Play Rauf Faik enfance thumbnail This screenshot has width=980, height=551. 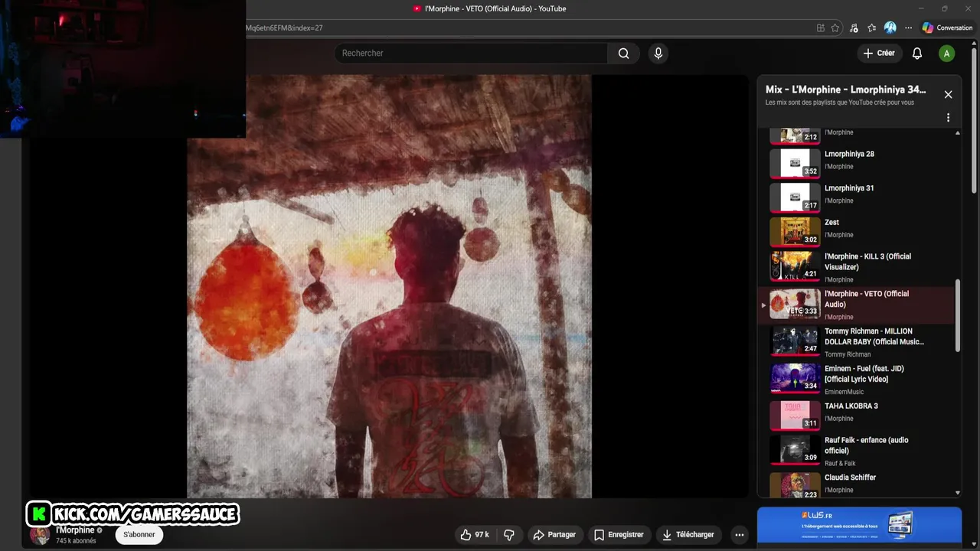(x=795, y=450)
